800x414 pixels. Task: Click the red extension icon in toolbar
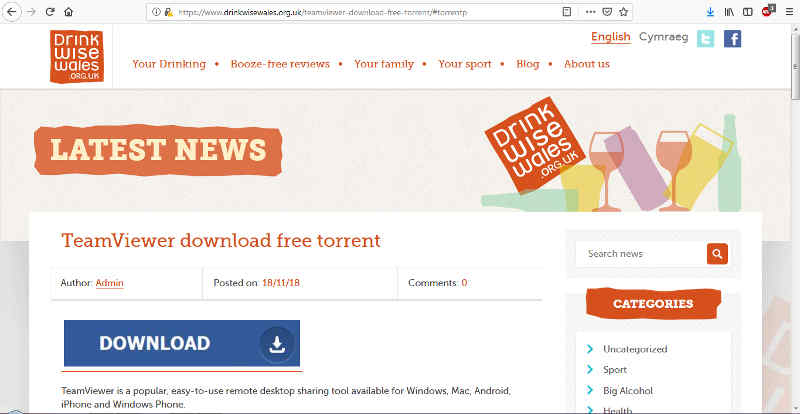tap(768, 11)
